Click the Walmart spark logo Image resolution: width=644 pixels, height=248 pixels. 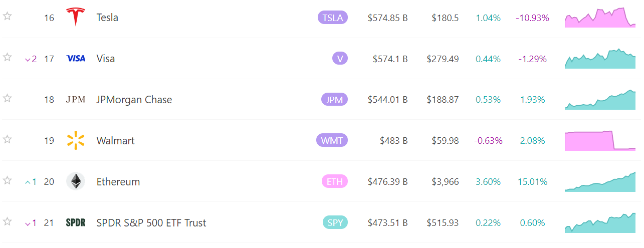(76, 140)
